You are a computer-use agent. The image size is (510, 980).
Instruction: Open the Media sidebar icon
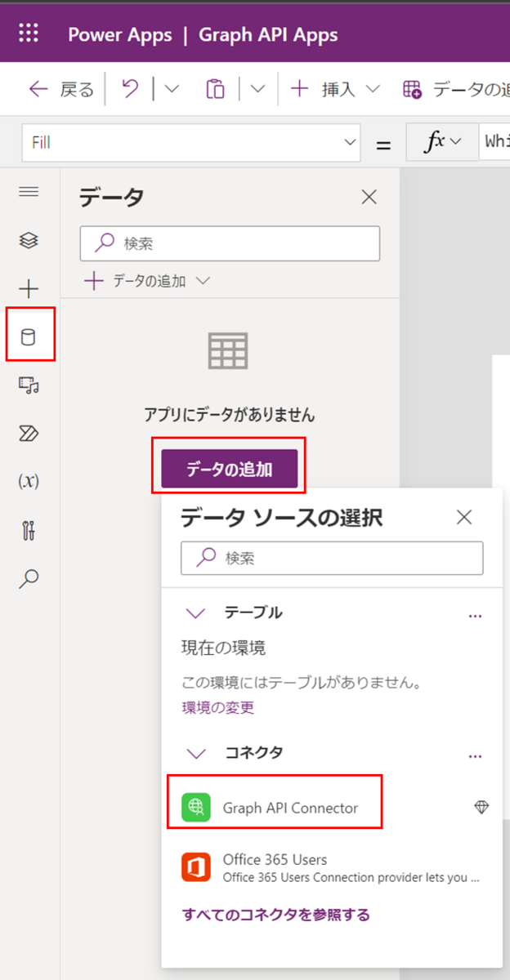29,385
